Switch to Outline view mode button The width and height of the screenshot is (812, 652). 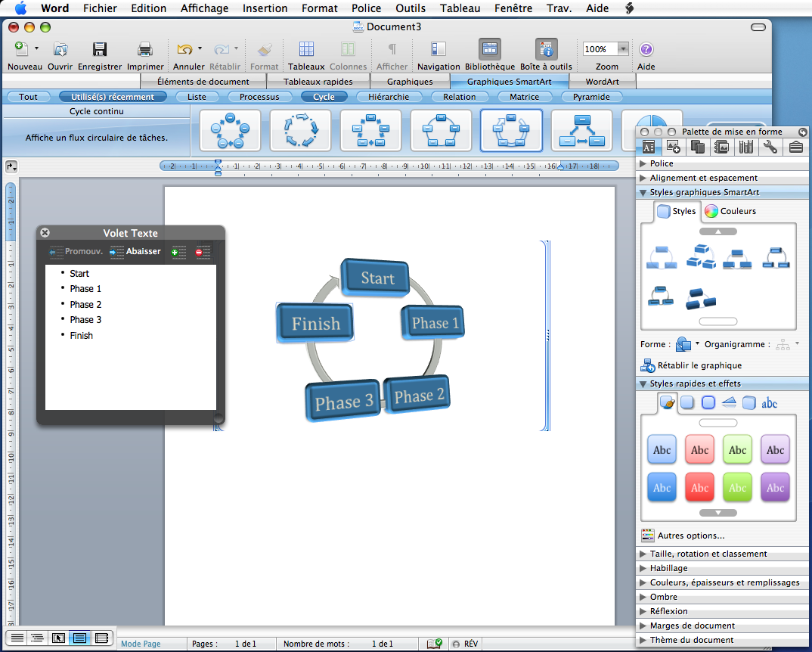point(37,638)
